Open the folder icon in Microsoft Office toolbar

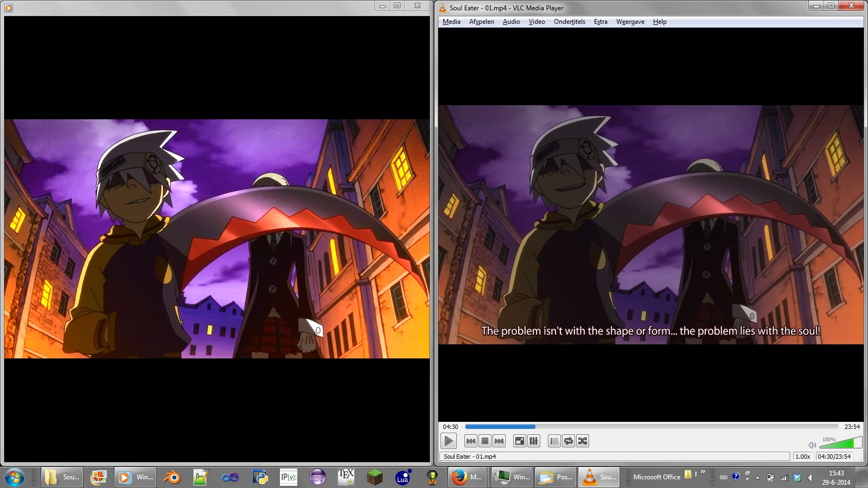pyautogui.click(x=688, y=474)
